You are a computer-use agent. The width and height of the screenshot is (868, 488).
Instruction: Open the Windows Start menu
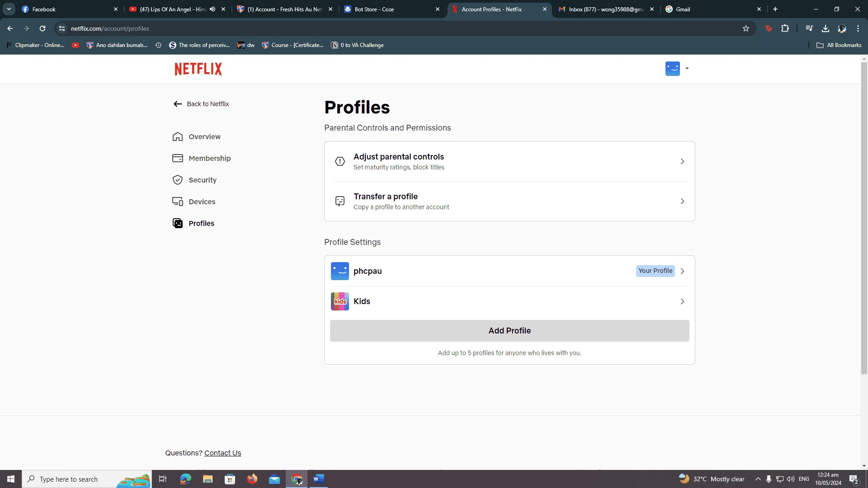11,479
